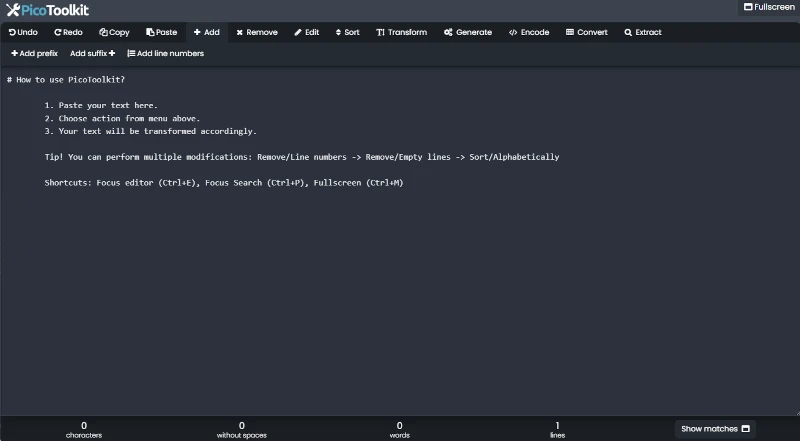800x441 pixels.
Task: Toggle Show matches panel
Action: click(x=715, y=428)
